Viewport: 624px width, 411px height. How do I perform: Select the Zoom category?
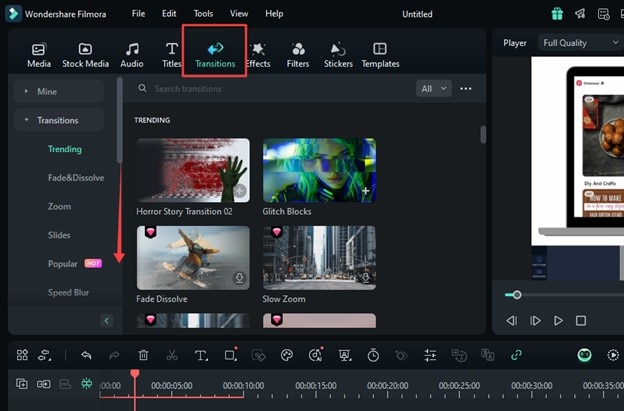coord(59,206)
